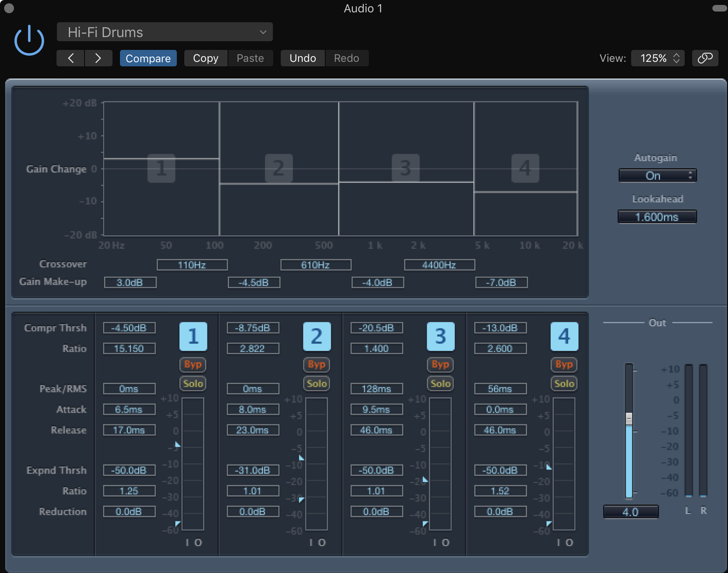Bypass band 2 with Byp button
This screenshot has height=573, width=728.
coord(316,364)
